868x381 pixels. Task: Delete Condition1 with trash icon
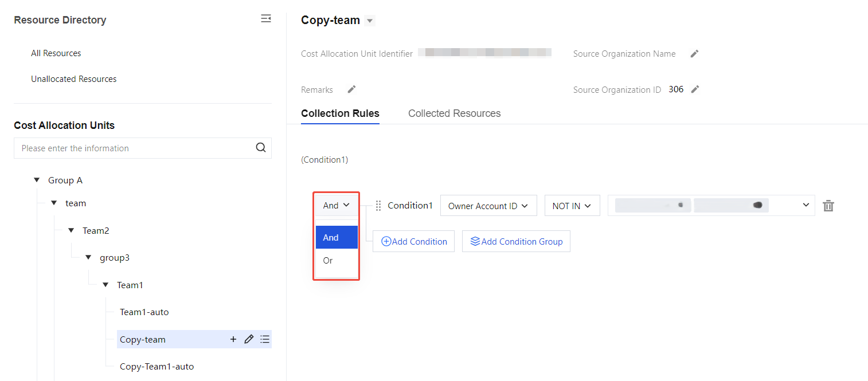828,206
